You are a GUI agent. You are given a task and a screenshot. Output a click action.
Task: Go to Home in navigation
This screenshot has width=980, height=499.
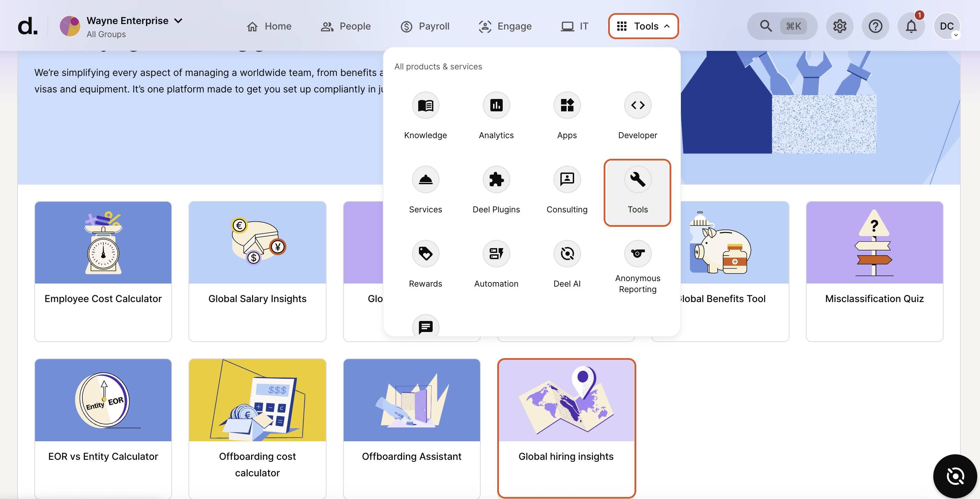(269, 26)
